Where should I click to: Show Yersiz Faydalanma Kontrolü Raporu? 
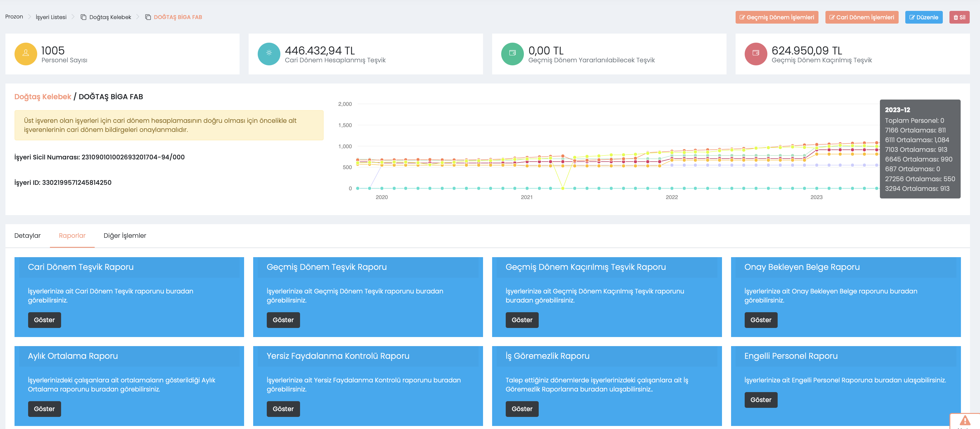[x=283, y=409]
